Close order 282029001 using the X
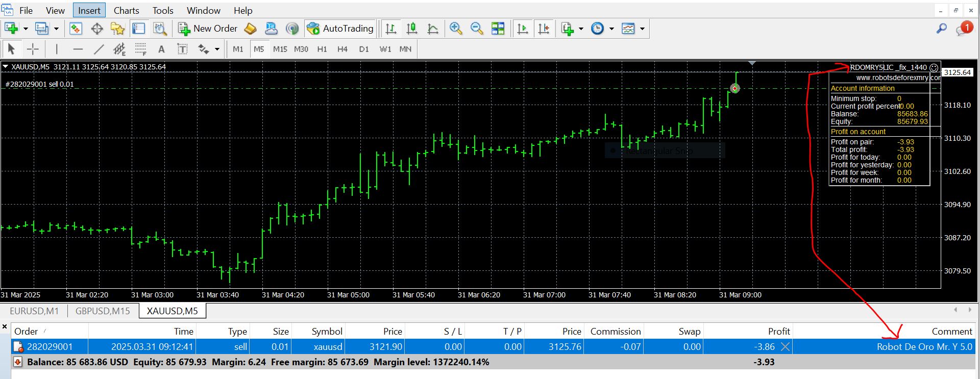980x379 pixels. (785, 347)
